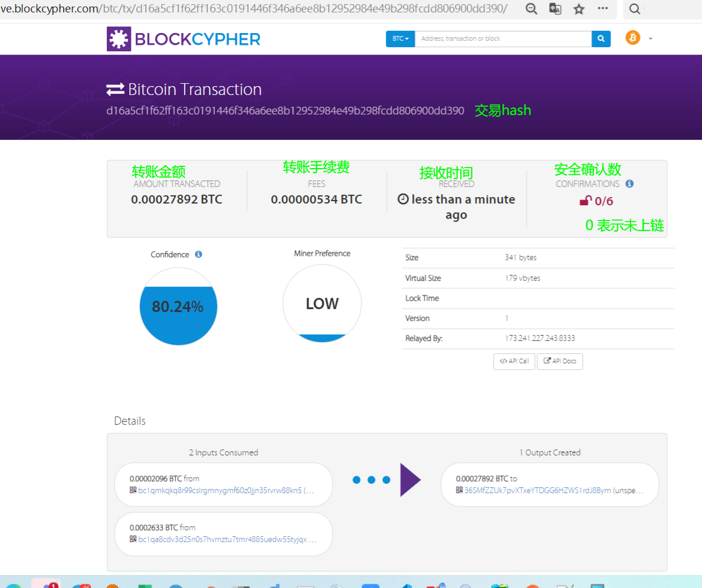Click the browser zoom-out magnifier icon
The height and width of the screenshot is (588, 702).
531,9
